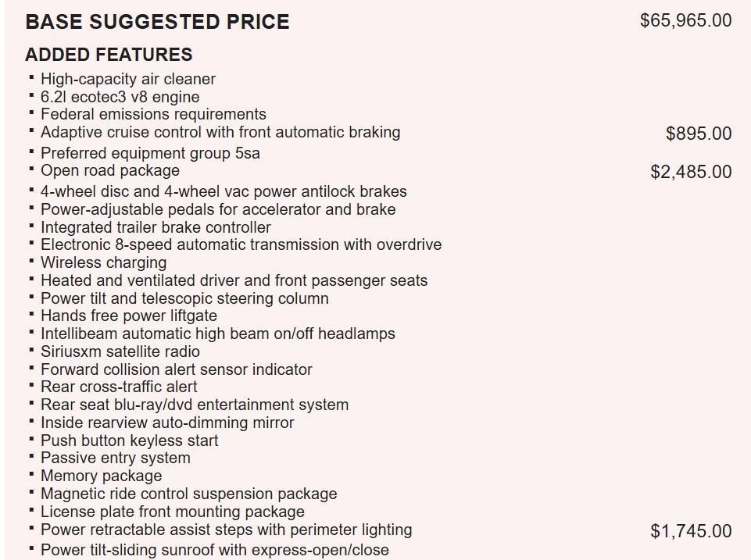Click the $1,745.00 price amount
Image resolution: width=751 pixels, height=560 pixels.
point(691,531)
